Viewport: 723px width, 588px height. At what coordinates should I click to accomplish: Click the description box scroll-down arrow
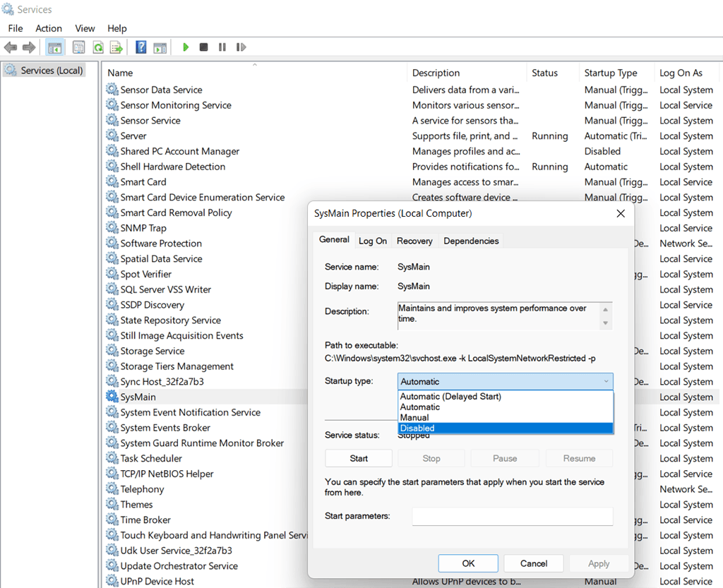tap(605, 323)
